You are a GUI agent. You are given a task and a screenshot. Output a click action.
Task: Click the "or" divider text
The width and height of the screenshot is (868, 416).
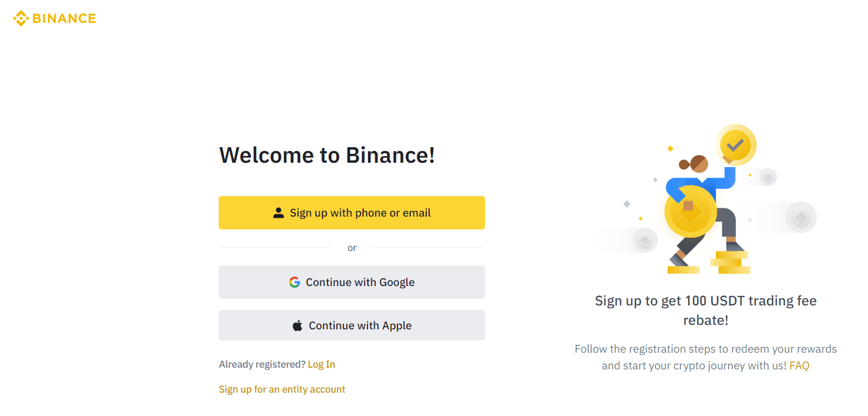pyautogui.click(x=352, y=248)
